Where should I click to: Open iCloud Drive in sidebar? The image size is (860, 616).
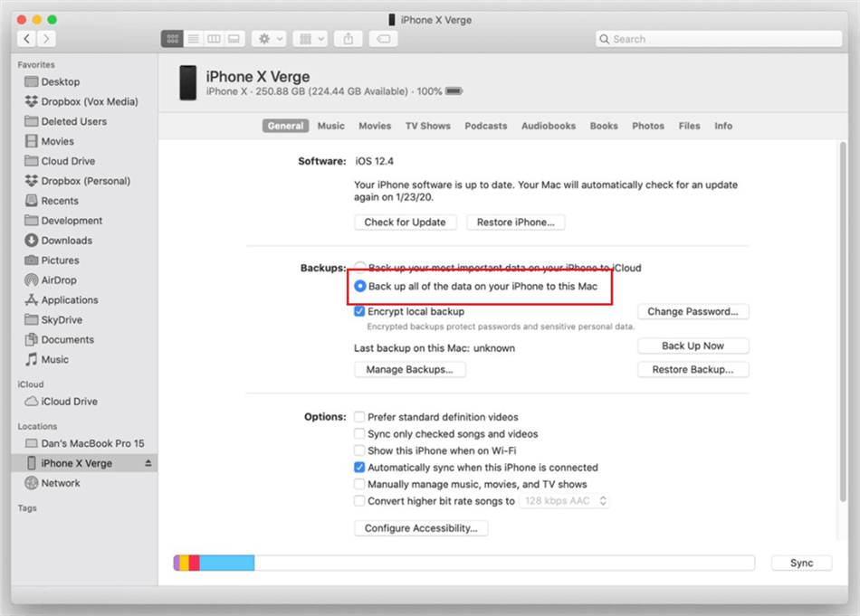61,401
